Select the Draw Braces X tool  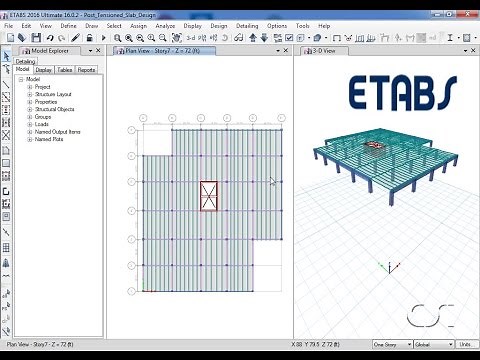(x=6, y=135)
